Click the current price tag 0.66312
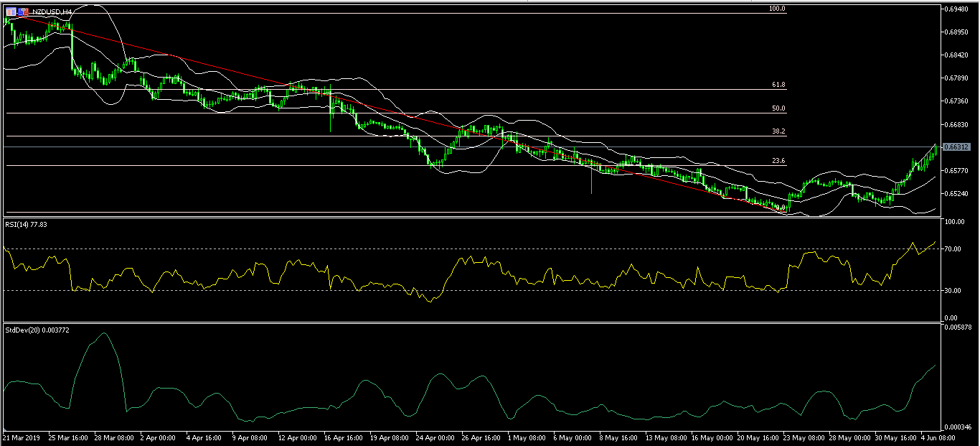 tap(956, 147)
